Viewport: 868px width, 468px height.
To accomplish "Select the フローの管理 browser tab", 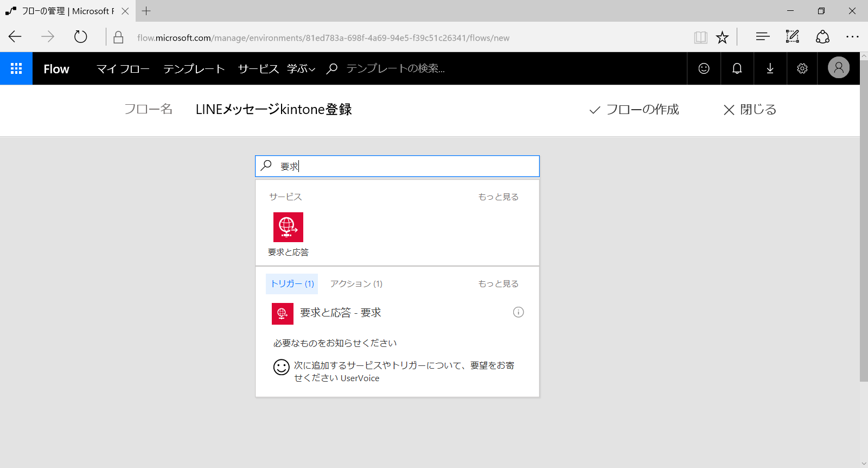I will (68, 11).
